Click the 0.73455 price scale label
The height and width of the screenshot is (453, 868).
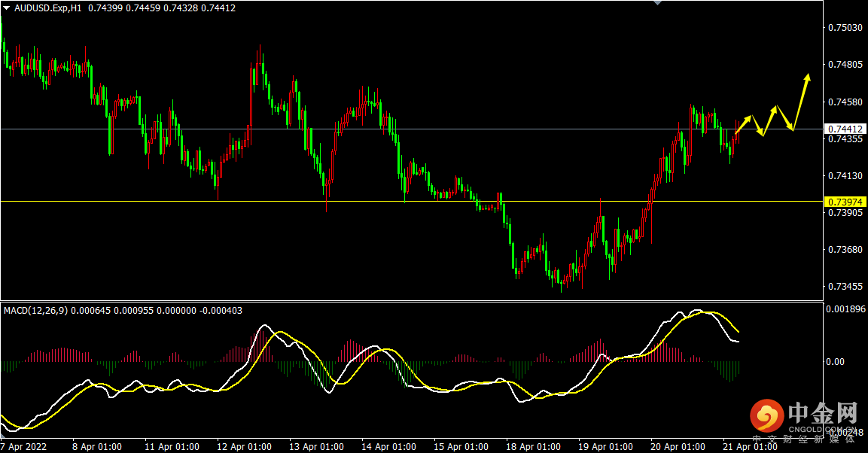point(845,287)
